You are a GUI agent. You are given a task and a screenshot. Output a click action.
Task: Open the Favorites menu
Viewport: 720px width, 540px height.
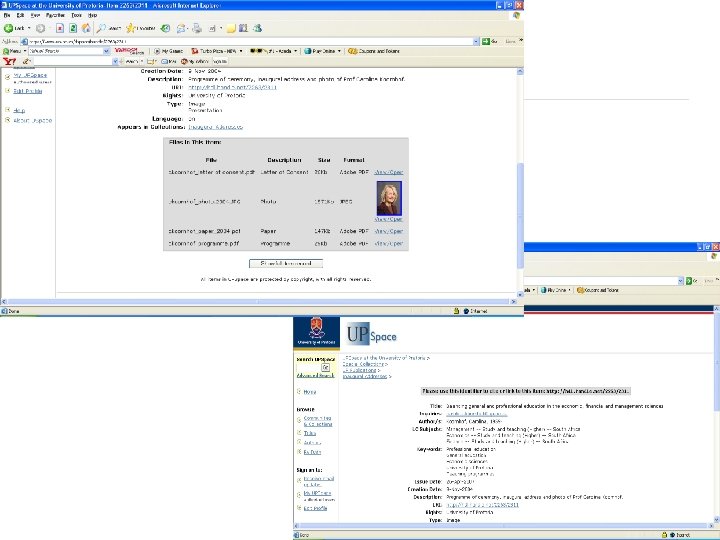[x=55, y=15]
